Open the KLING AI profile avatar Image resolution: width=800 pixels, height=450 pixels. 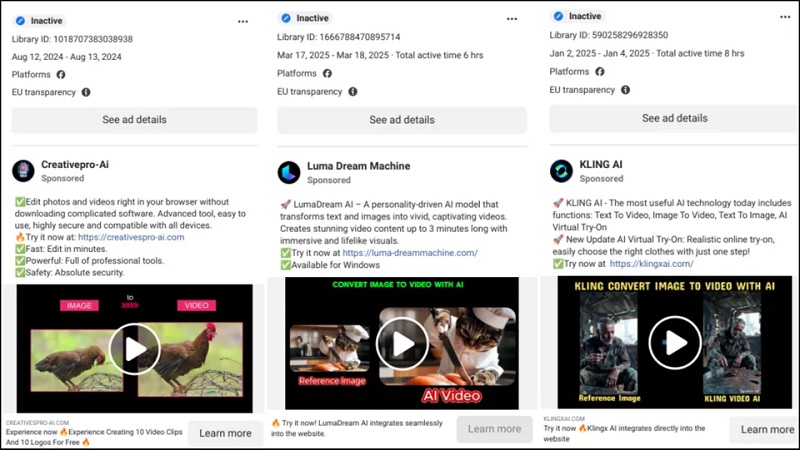coord(561,171)
